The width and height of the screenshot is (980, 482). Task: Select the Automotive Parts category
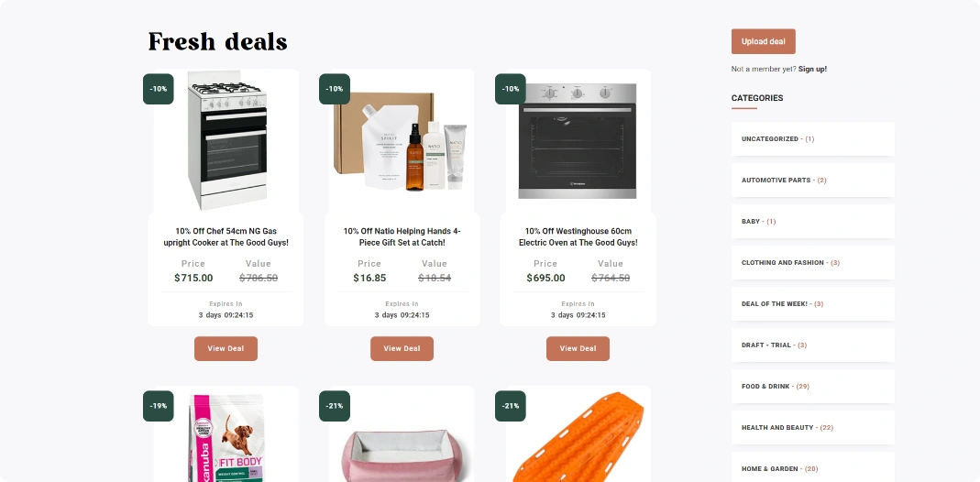click(813, 180)
